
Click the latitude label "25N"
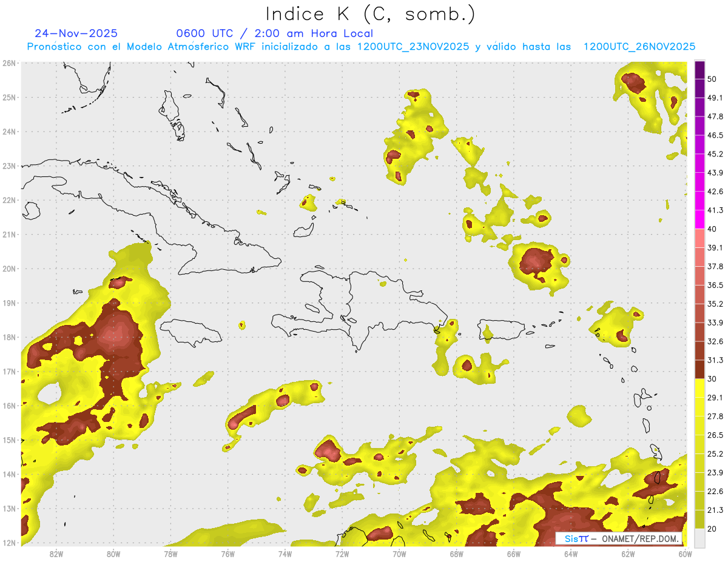pyautogui.click(x=9, y=98)
